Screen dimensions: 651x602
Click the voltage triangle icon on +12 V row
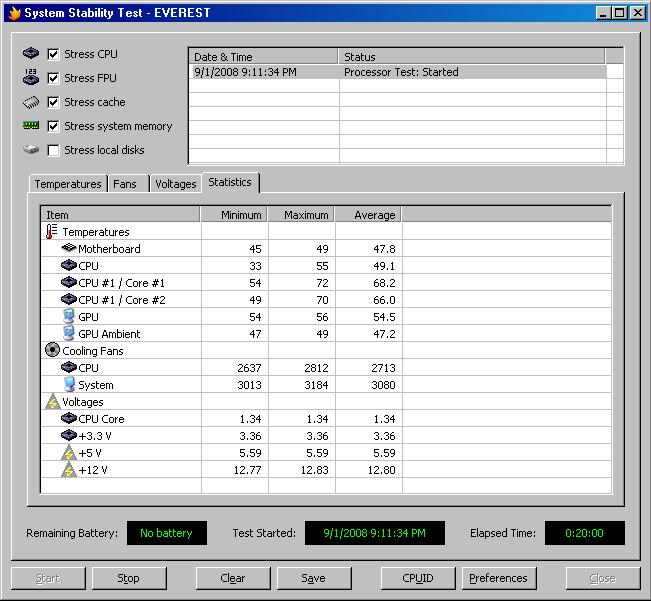pyautogui.click(x=69, y=470)
